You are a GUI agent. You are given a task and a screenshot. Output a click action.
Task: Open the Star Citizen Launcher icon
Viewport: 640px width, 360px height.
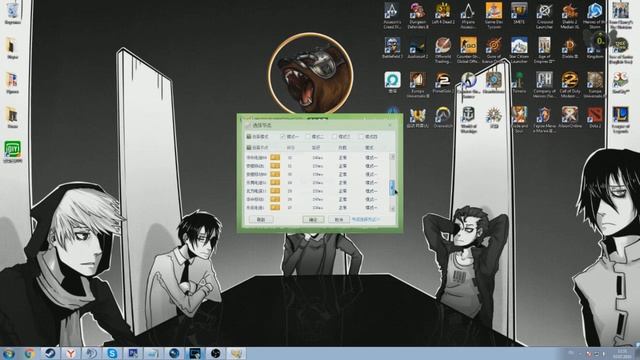pos(519,50)
